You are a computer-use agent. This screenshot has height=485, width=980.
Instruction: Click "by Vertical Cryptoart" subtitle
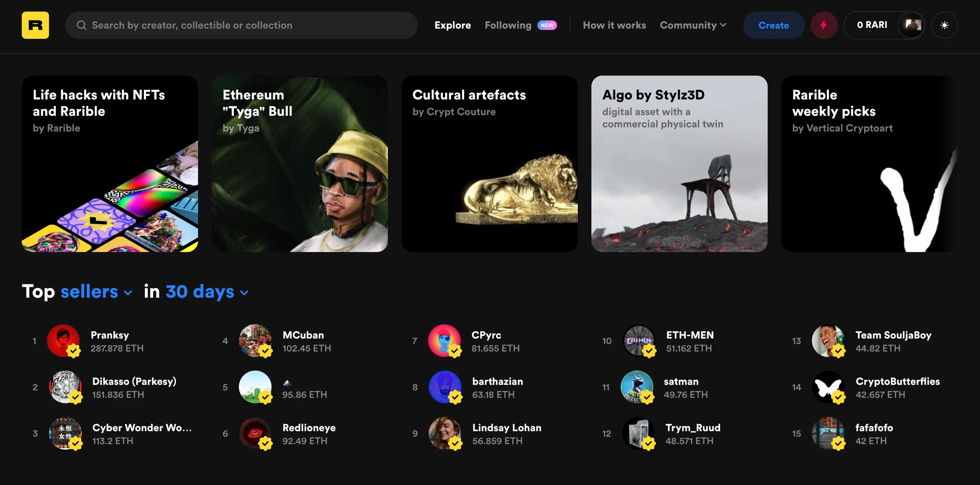tap(842, 128)
